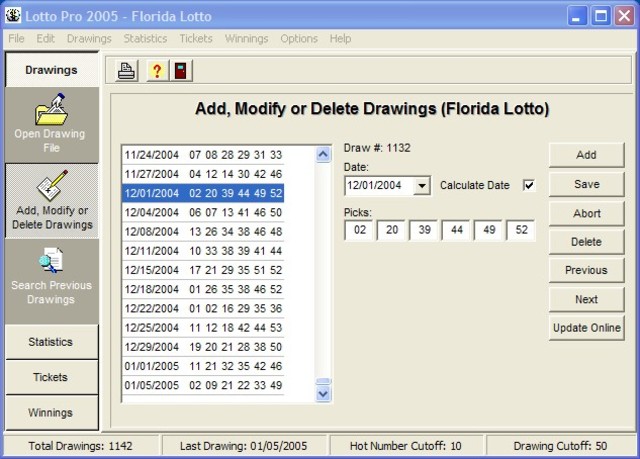The width and height of the screenshot is (640, 459).
Task: Open Drawing File via folder icon
Action: pos(51,109)
